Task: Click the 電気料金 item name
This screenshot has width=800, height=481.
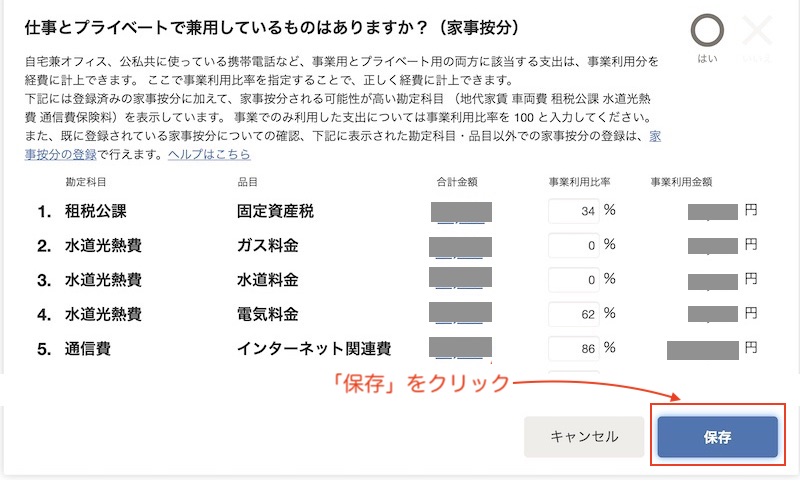Action: tap(267, 314)
